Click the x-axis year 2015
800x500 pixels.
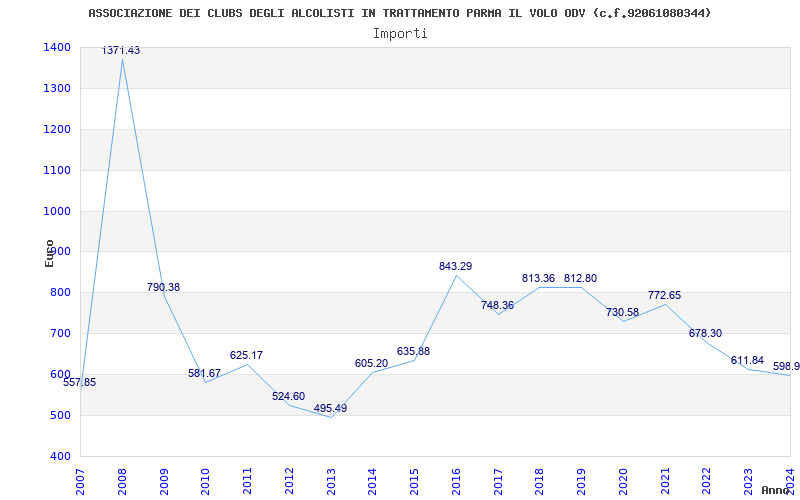click(414, 482)
